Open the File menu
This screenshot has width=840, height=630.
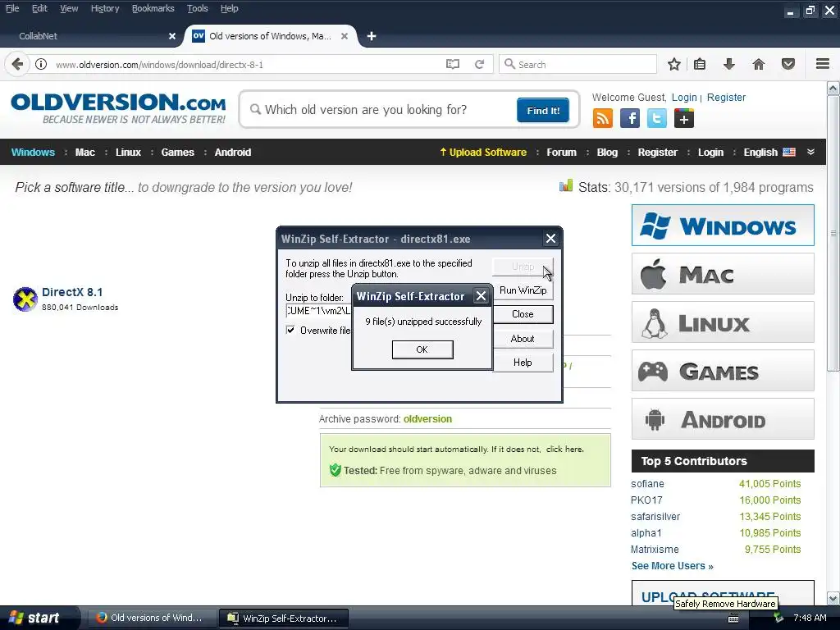click(12, 8)
